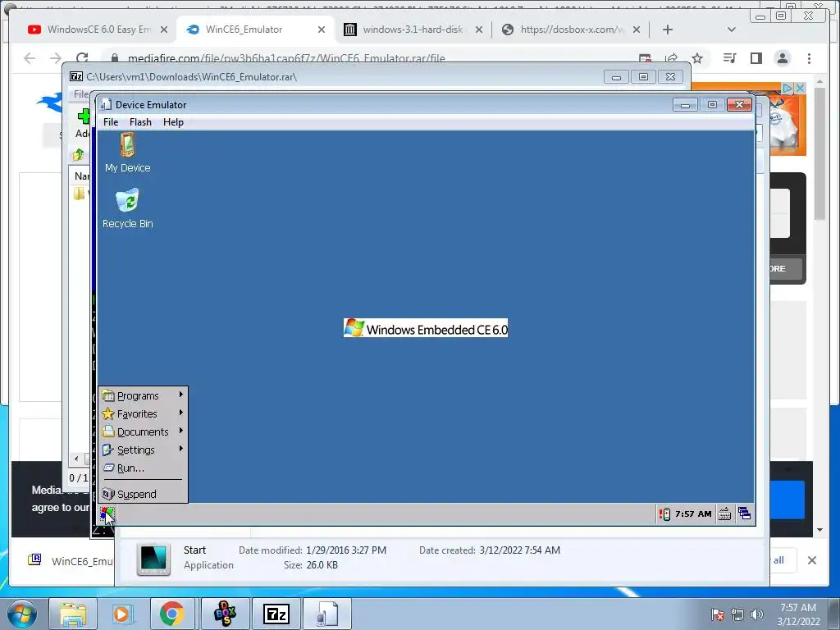Open DOSBox from the taskbar
The image size is (840, 630).
click(225, 614)
